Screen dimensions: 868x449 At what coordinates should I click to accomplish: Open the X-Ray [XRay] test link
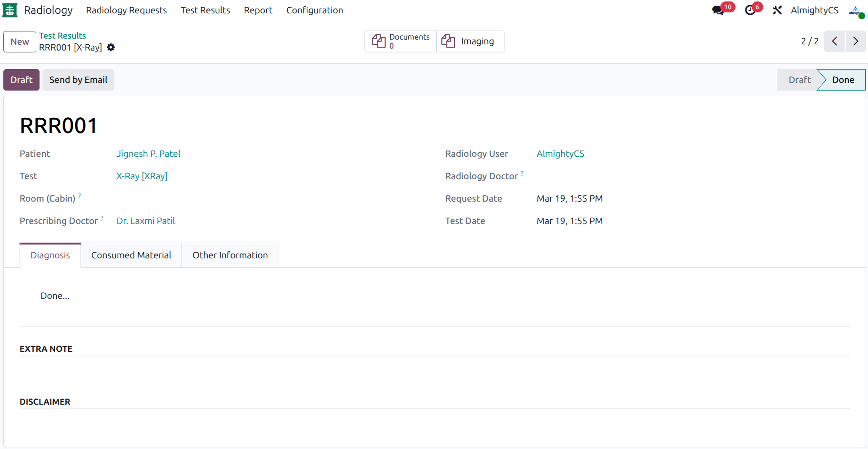pos(141,176)
